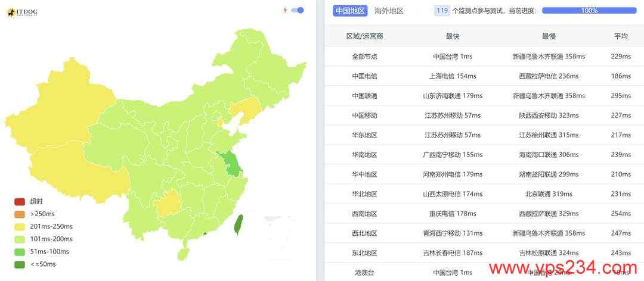Screen dimensions: 644x281
Task: Select the 中国电信 table row
Action: 484,76
